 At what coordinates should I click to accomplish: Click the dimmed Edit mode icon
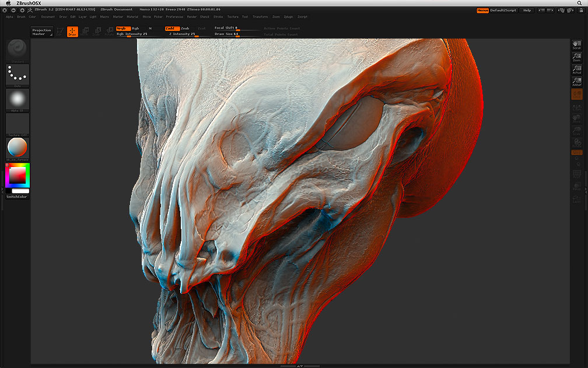click(60, 32)
